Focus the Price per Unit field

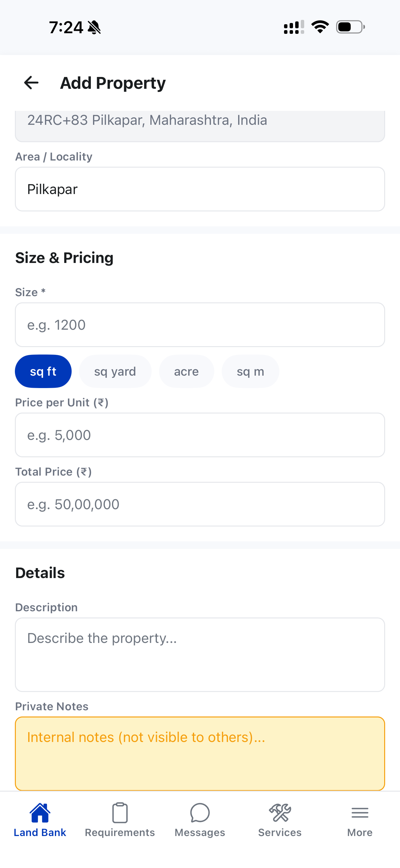[x=200, y=435]
